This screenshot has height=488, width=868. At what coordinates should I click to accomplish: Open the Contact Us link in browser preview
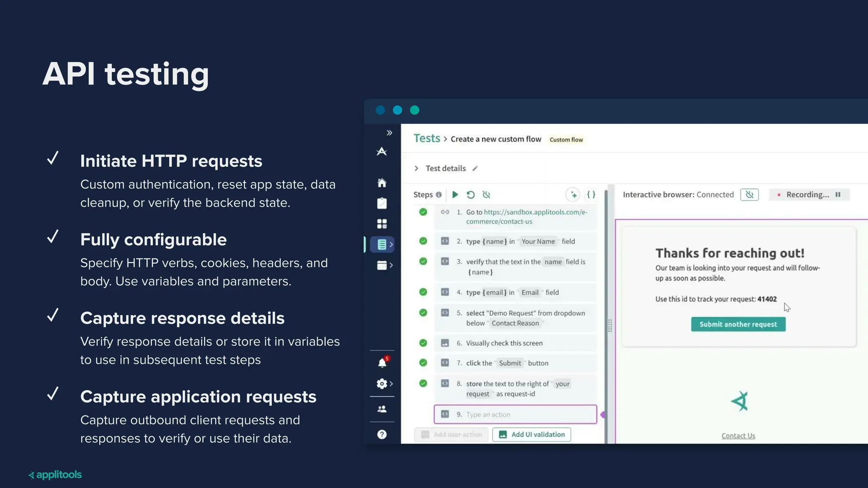(x=738, y=436)
